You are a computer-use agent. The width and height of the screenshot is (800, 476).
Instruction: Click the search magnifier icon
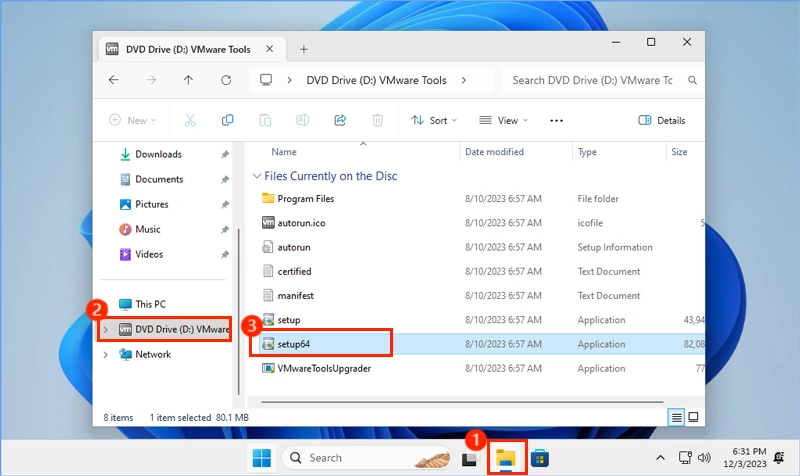coord(692,80)
